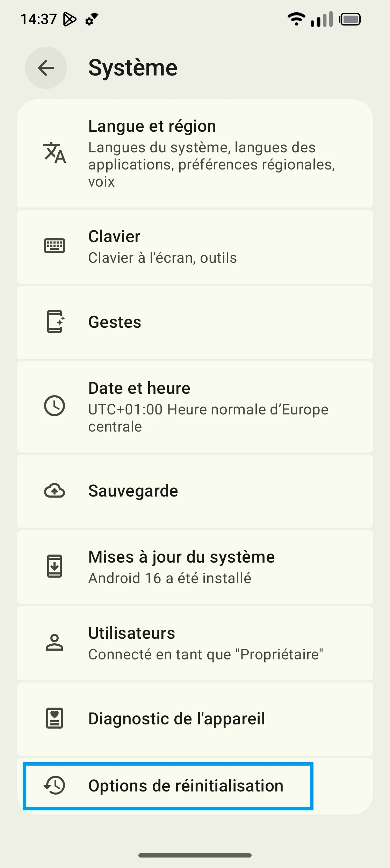Tap the system update download icon
This screenshot has height=868, width=390.
point(55,566)
